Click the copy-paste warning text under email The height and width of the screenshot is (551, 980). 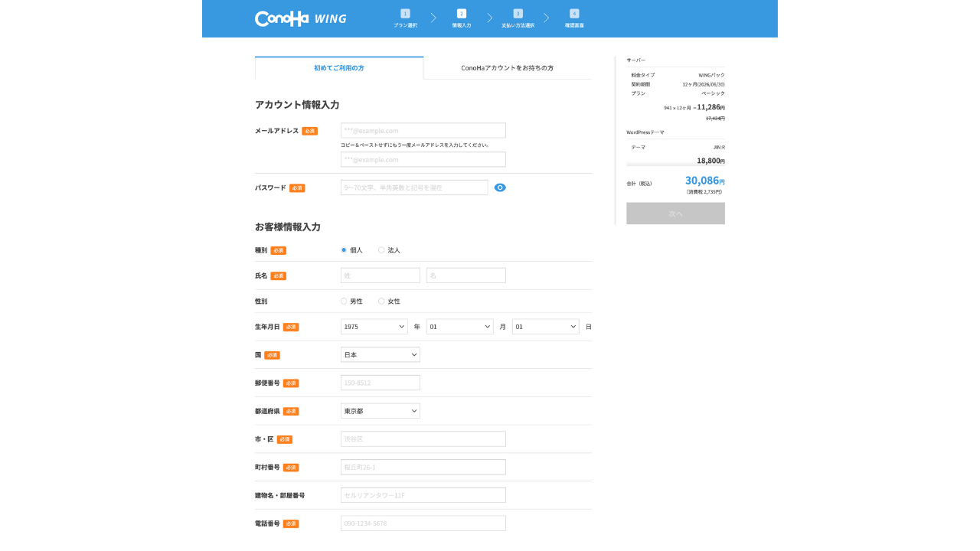point(414,145)
